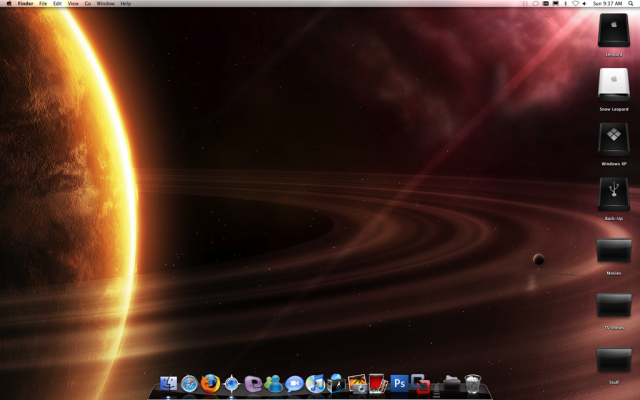The image size is (640, 400).
Task: Select the Back-Up USB drive icon
Action: [614, 194]
